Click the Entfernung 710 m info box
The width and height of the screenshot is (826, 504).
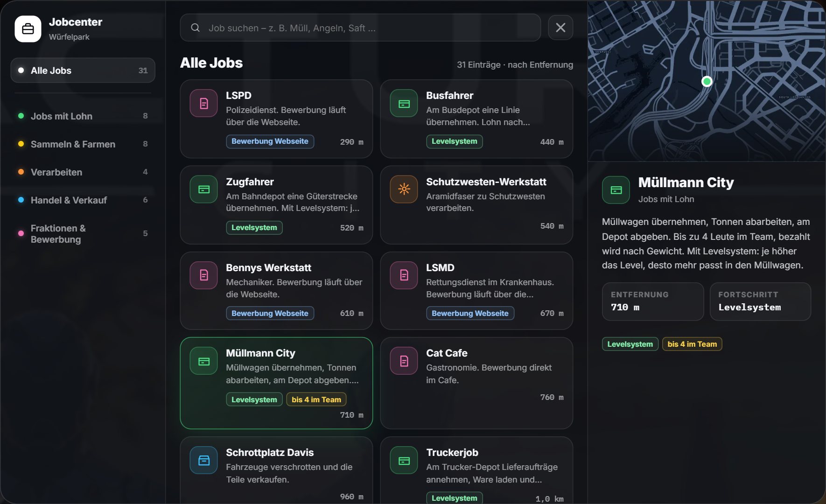tap(653, 301)
